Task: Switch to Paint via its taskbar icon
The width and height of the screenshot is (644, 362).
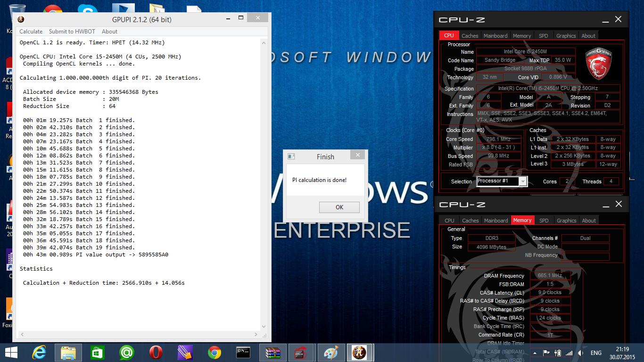Action: 331,353
